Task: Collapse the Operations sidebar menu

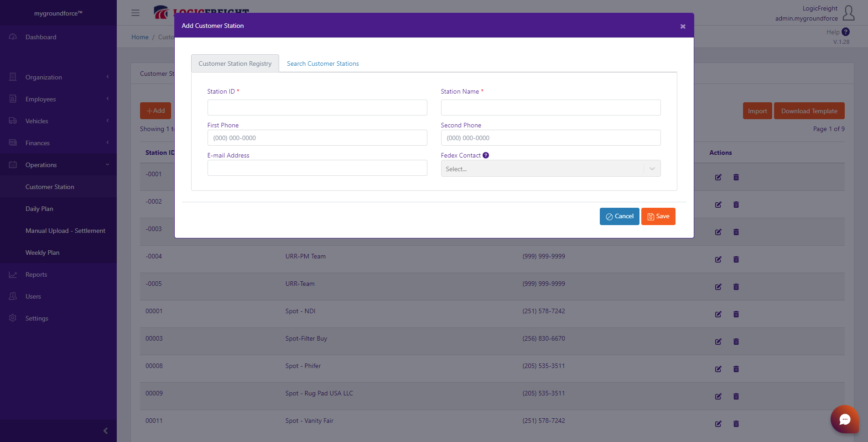Action: pyautogui.click(x=58, y=165)
